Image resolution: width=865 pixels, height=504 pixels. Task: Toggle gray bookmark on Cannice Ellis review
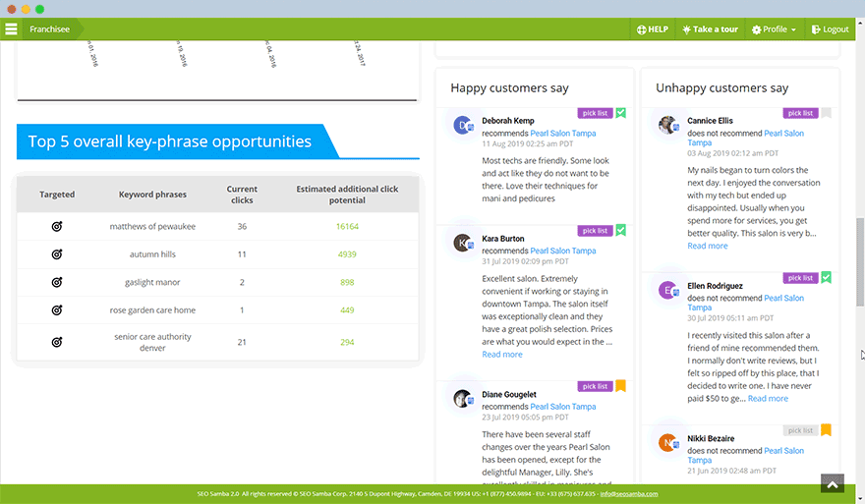pyautogui.click(x=826, y=113)
